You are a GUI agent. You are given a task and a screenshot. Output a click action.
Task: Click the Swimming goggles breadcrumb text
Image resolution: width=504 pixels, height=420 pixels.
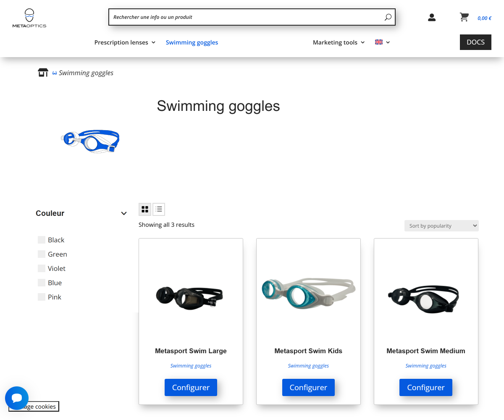(86, 73)
